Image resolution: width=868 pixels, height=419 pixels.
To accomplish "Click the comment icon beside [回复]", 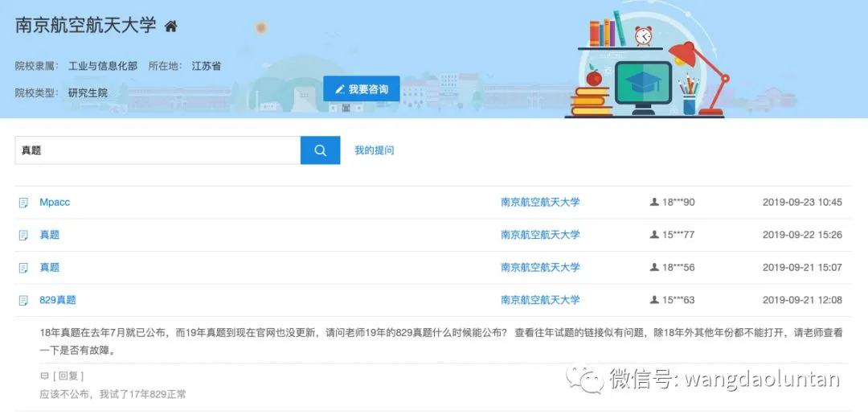I will click(45, 376).
